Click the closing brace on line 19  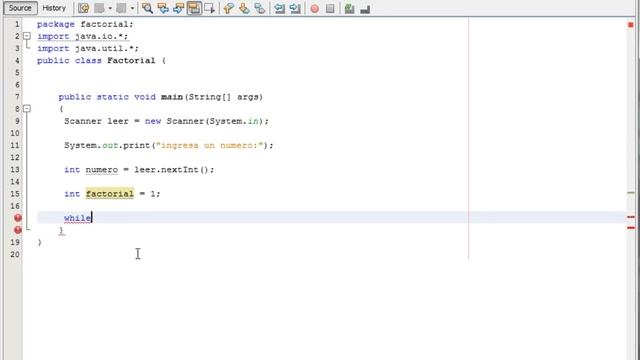tap(40, 242)
